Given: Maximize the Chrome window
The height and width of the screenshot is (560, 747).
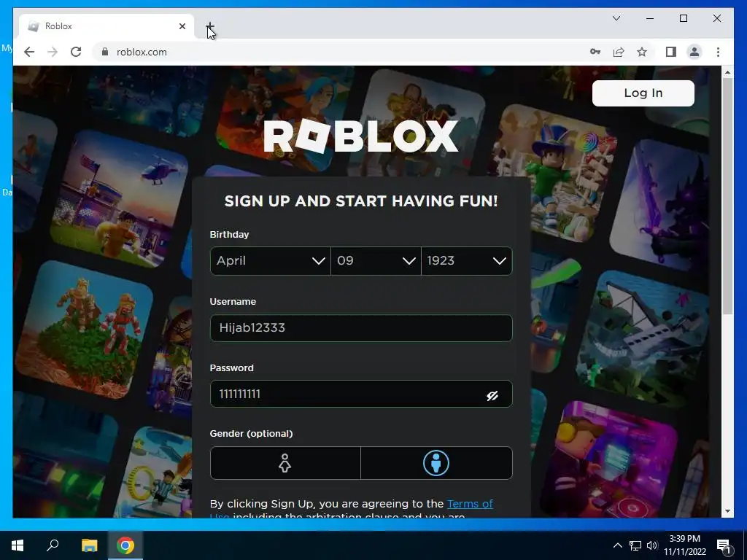Looking at the screenshot, I should pos(683,18).
